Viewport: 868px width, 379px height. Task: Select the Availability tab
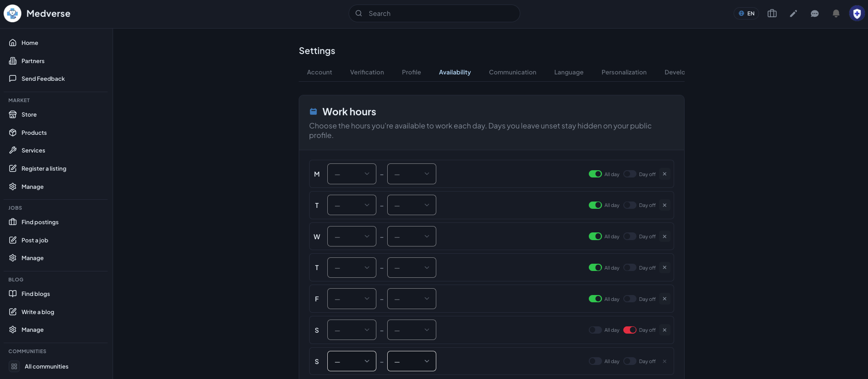pyautogui.click(x=455, y=72)
